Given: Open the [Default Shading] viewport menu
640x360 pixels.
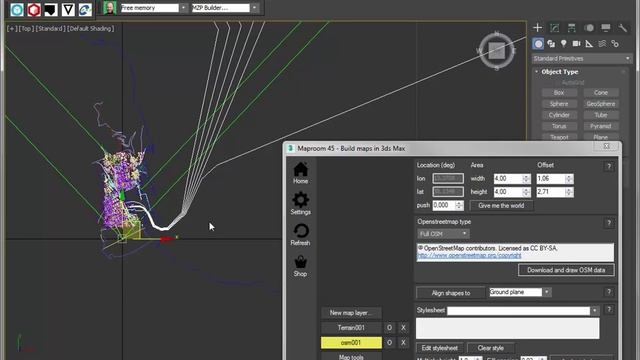Looking at the screenshot, I should pos(91,29).
